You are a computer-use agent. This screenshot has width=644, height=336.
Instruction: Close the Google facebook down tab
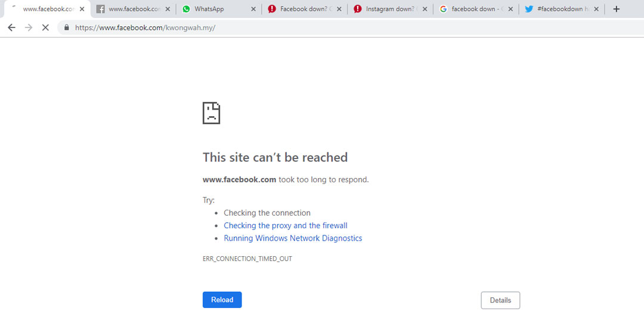click(x=510, y=9)
